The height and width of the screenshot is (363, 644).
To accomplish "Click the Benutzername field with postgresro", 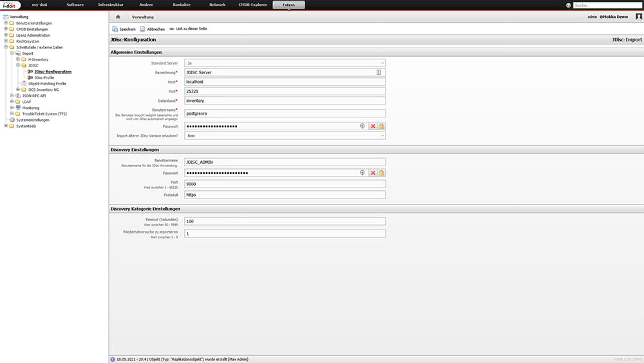I will pyautogui.click(x=285, y=113).
